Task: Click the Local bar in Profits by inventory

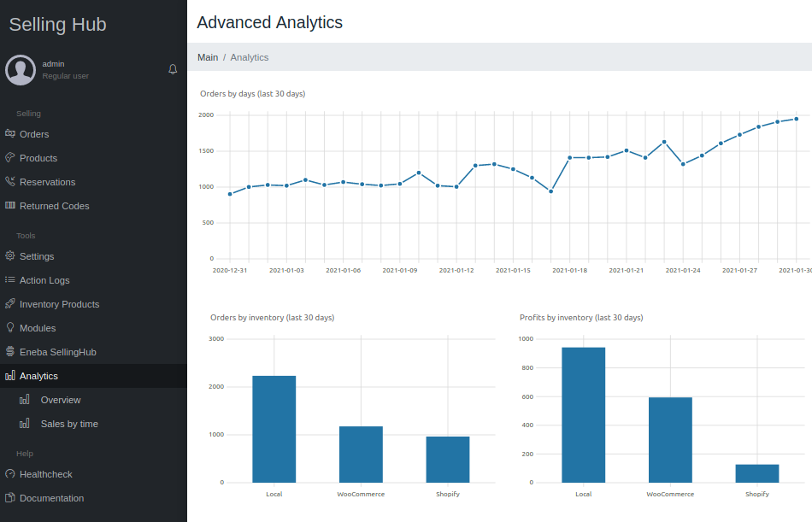Action: (584, 415)
